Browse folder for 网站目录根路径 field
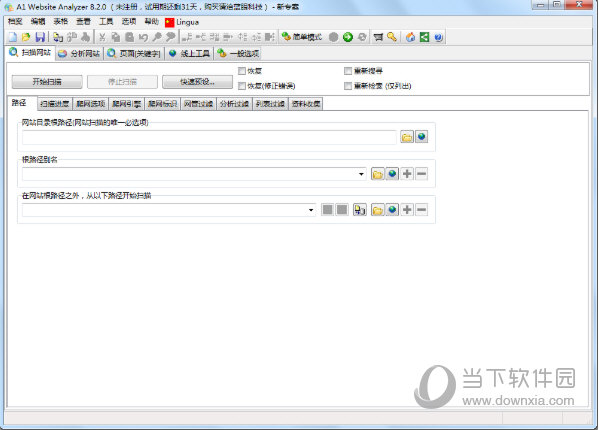The height and width of the screenshot is (430, 599). (407, 137)
